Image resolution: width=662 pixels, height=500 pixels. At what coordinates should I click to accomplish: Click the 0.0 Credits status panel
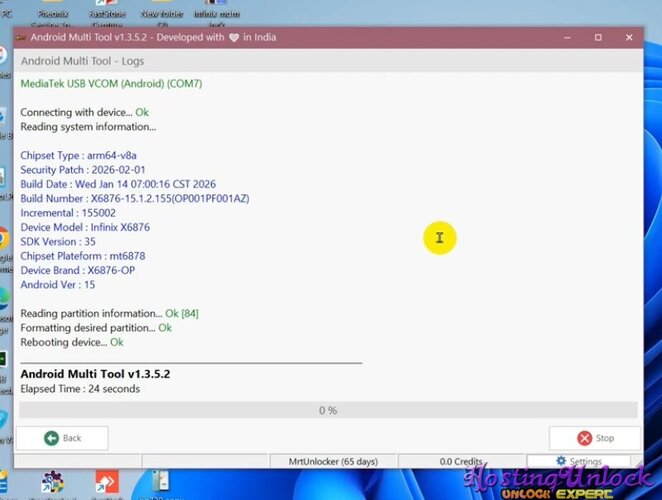(461, 461)
